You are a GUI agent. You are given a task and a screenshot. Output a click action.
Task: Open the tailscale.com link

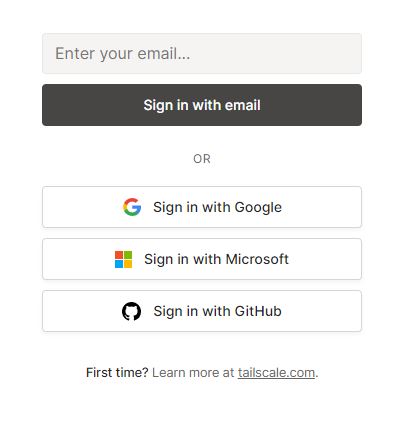pyautogui.click(x=276, y=372)
